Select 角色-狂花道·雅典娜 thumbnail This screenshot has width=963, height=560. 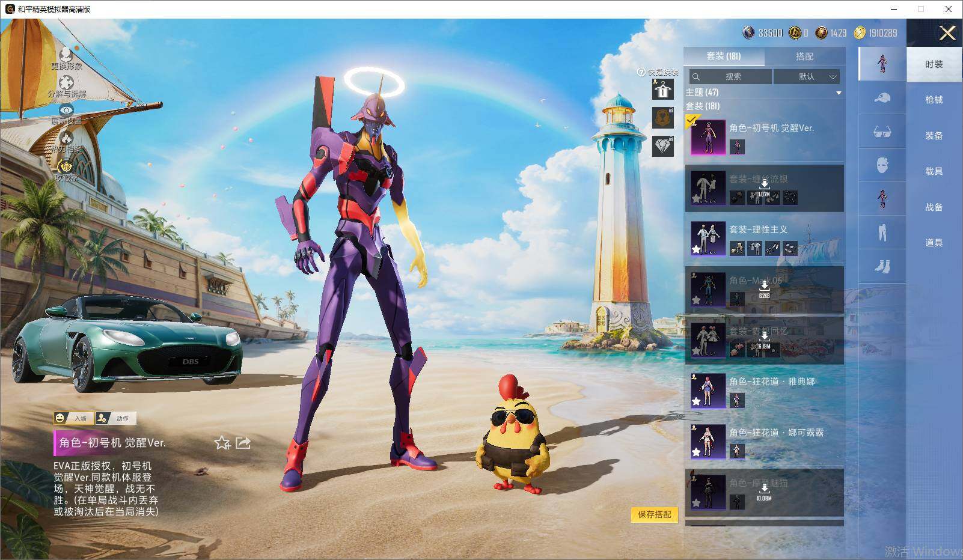click(708, 390)
